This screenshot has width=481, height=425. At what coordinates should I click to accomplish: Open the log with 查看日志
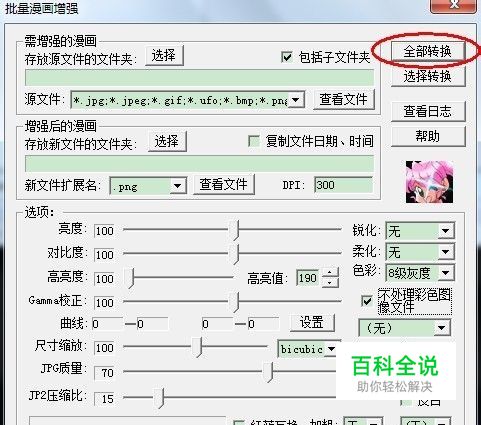[x=428, y=111]
